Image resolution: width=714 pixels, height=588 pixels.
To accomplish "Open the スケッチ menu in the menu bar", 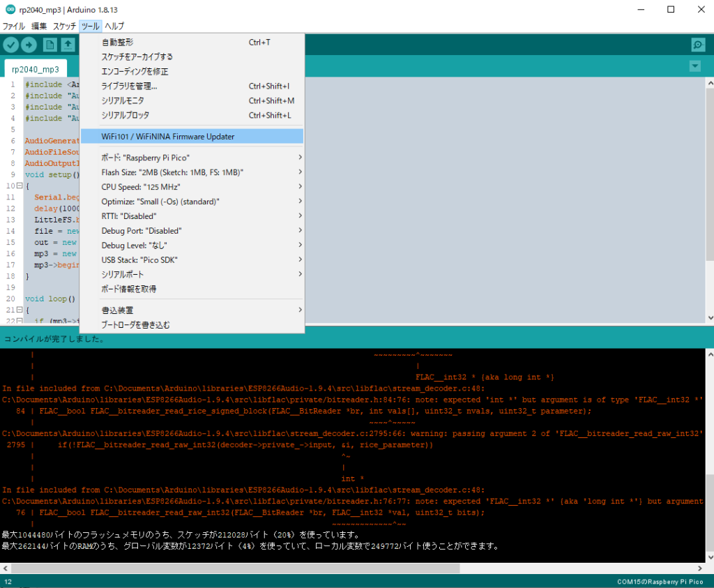I will pyautogui.click(x=65, y=26).
